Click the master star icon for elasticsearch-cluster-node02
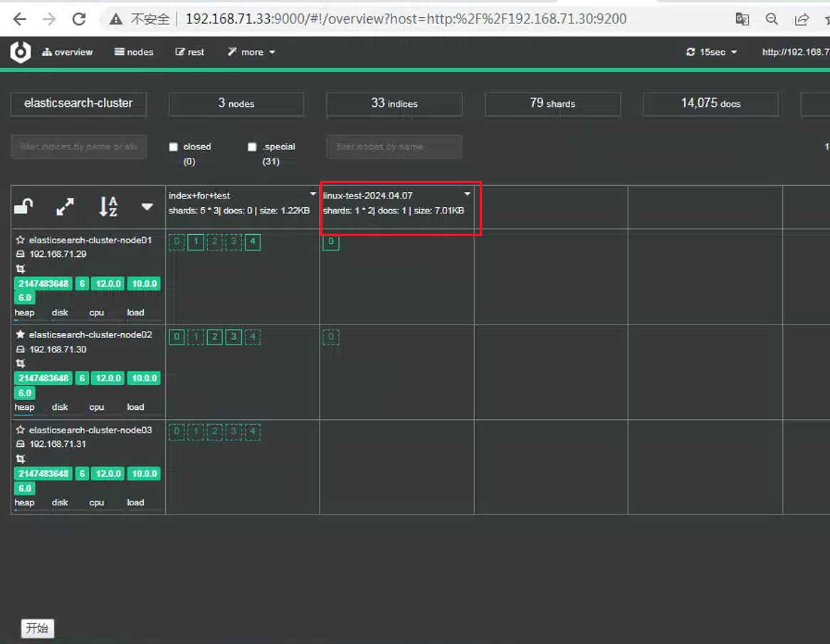The width and height of the screenshot is (830, 644). tap(20, 334)
